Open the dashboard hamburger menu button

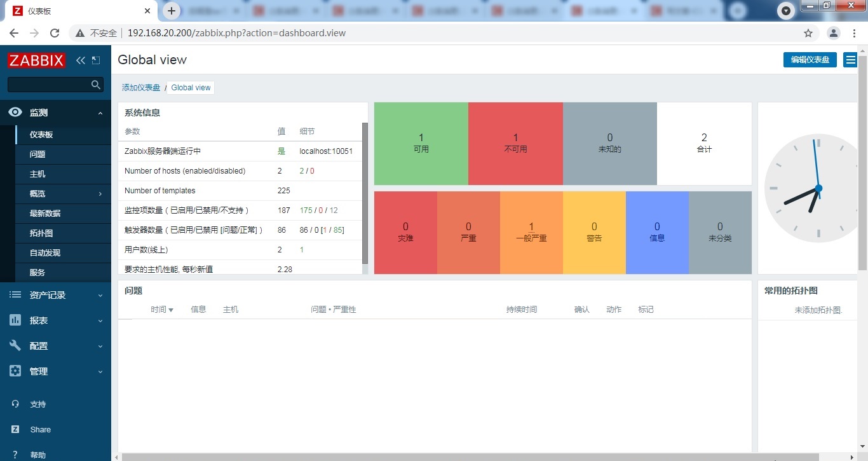pyautogui.click(x=850, y=60)
